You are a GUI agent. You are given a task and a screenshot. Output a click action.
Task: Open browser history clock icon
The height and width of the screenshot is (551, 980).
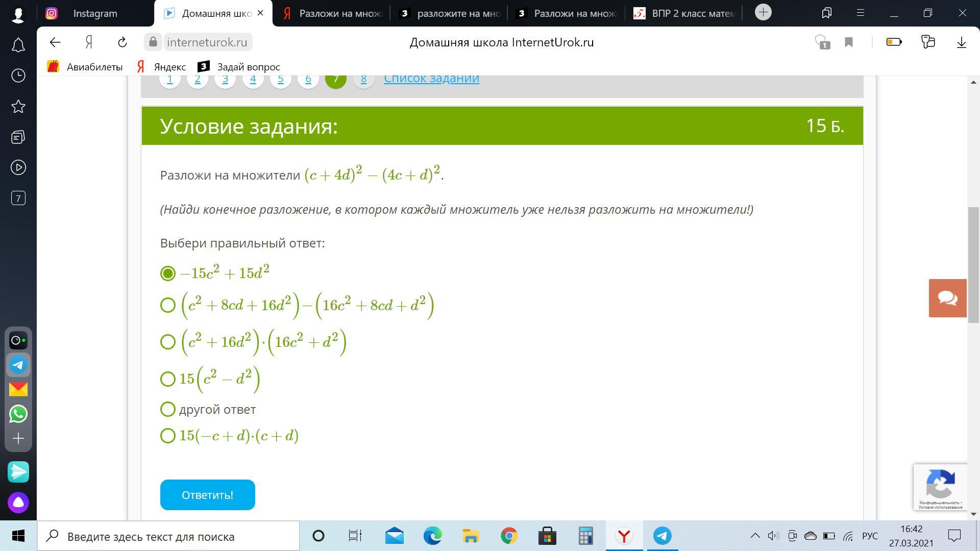pos(18,76)
